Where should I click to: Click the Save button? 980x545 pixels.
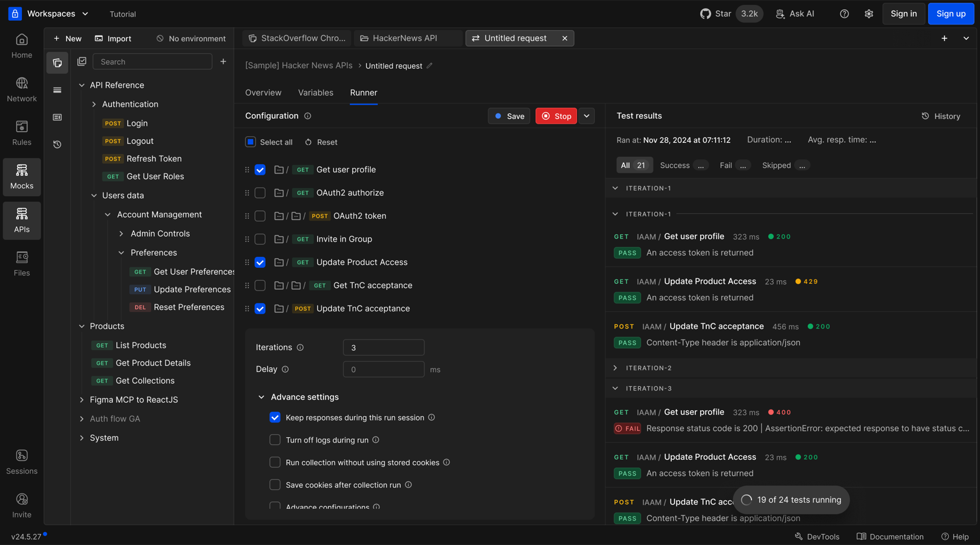coord(510,116)
